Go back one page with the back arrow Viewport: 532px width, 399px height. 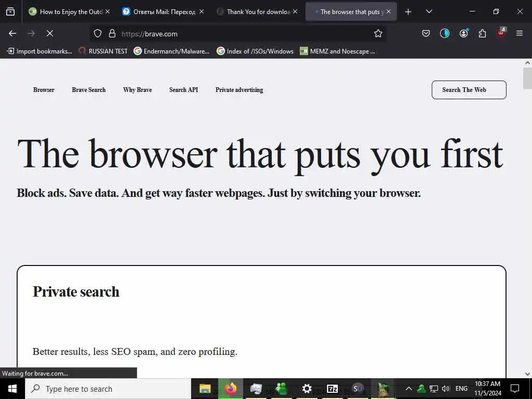(12, 33)
